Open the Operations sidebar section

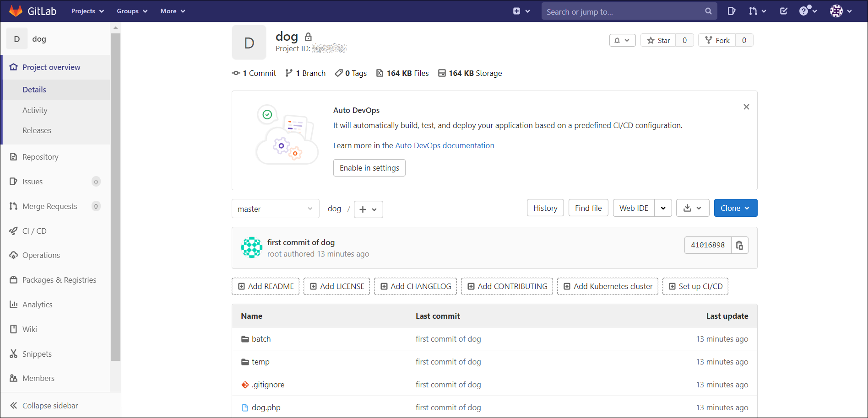(x=14, y=255)
